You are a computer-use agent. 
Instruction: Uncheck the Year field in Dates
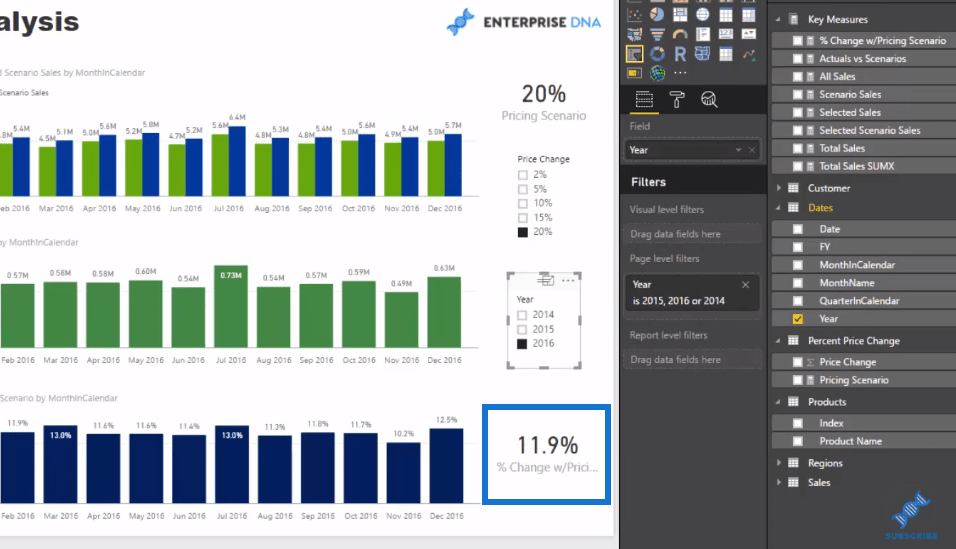pos(797,319)
